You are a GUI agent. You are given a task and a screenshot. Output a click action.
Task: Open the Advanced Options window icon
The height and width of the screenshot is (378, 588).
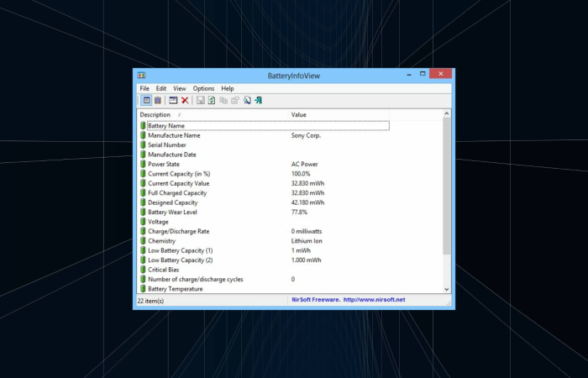[173, 100]
